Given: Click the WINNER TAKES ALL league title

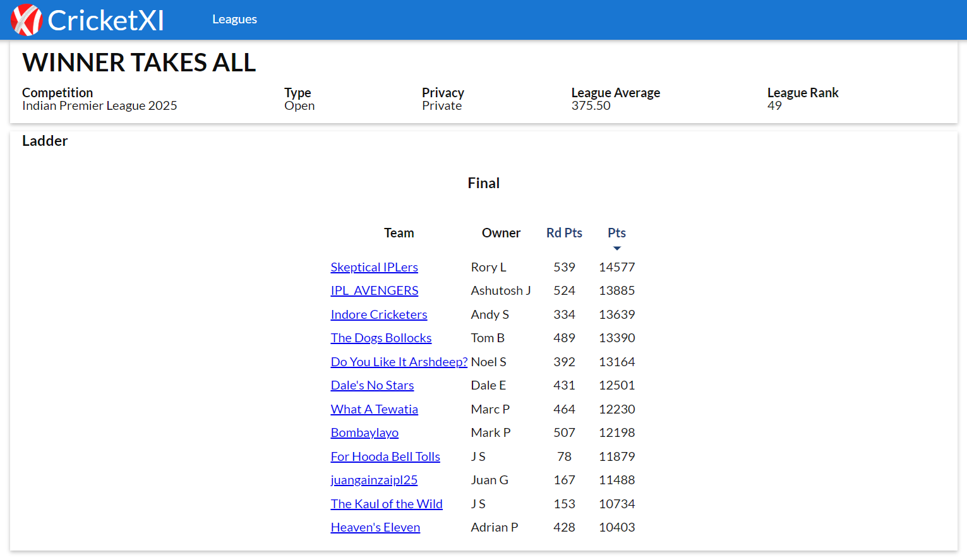Looking at the screenshot, I should coord(139,63).
